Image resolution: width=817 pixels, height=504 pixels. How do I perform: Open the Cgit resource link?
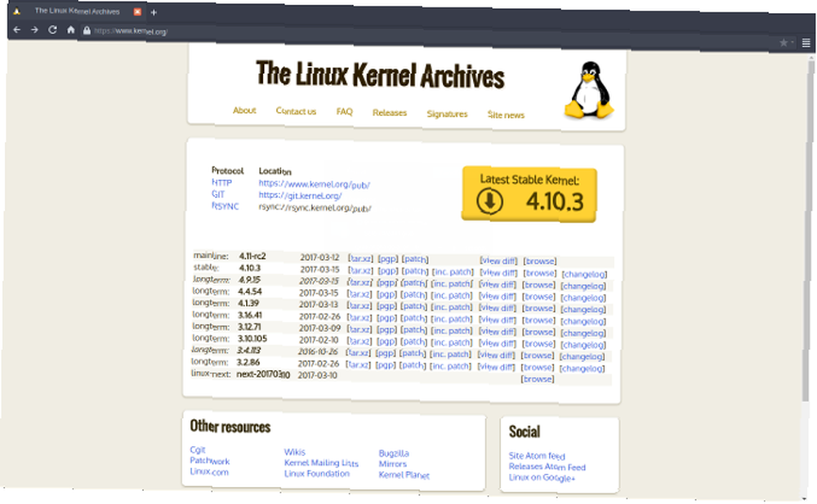click(x=198, y=449)
